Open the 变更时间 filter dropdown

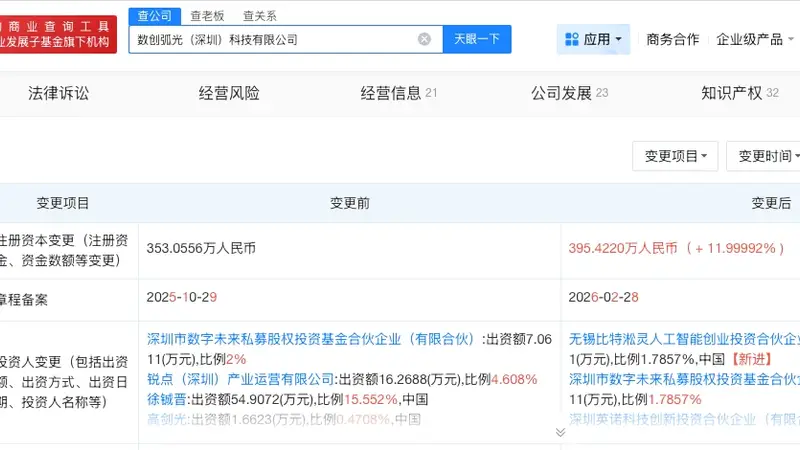click(x=765, y=156)
